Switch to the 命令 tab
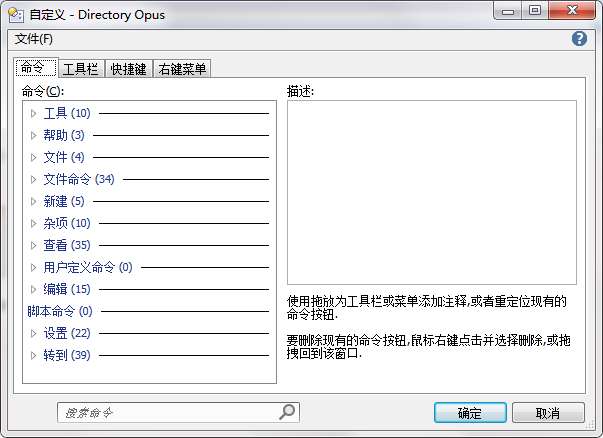The height and width of the screenshot is (438, 603). pyautogui.click(x=36, y=68)
